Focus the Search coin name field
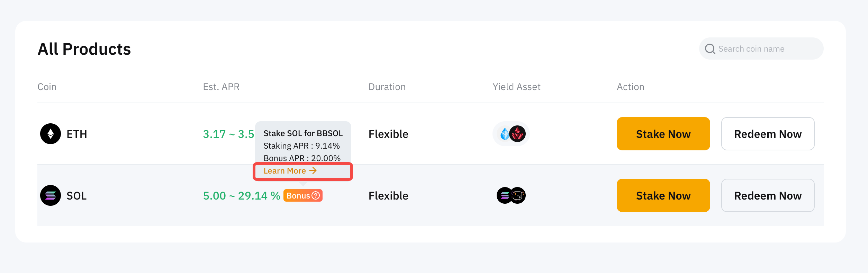 coord(761,49)
